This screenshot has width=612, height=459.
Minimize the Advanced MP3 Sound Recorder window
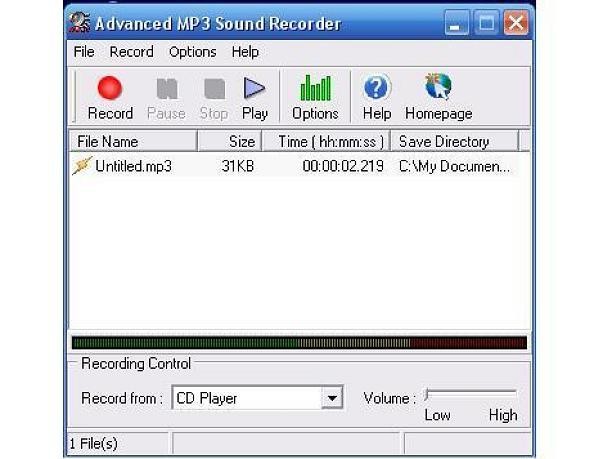[456, 23]
